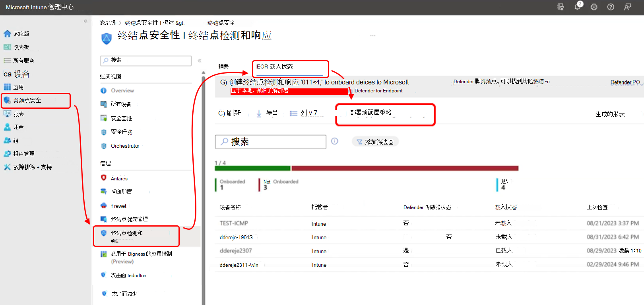
Task: Click red Not Onboarded segment of bar
Action: 405,168
